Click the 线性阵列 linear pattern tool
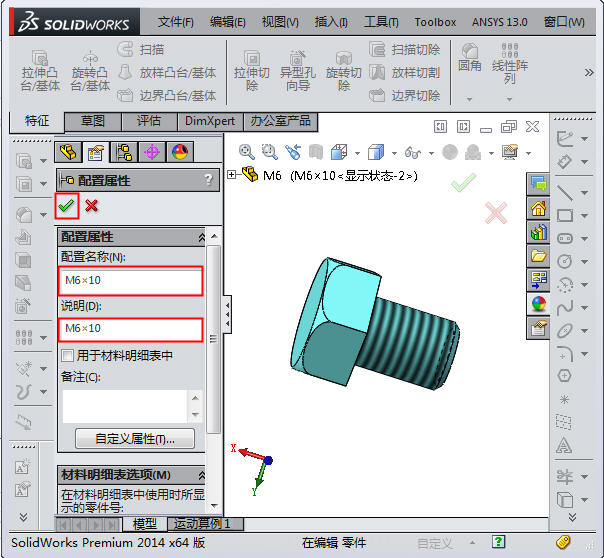Screen dimensions: 604x558 coord(510,72)
